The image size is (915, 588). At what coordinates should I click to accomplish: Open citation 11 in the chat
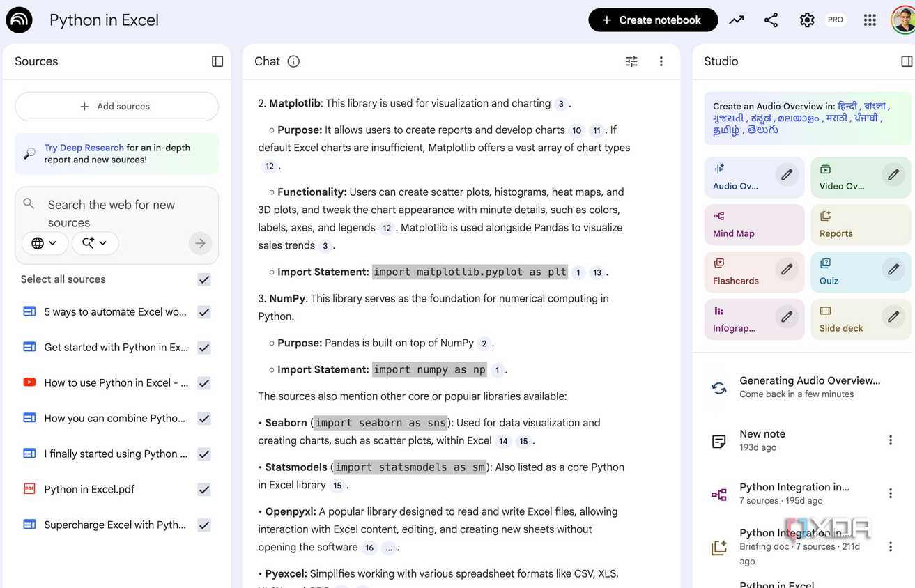coord(597,130)
